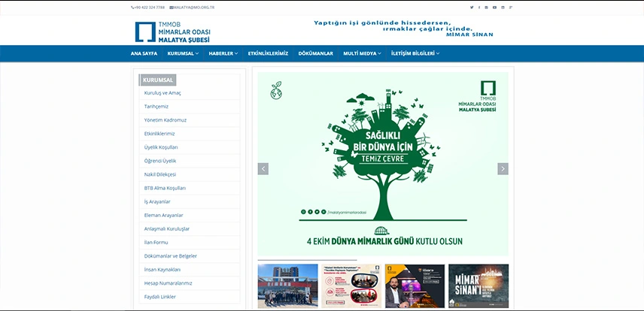This screenshot has width=644, height=311.
Task: Select the Mimar Sinan thumbnail
Action: point(478,285)
